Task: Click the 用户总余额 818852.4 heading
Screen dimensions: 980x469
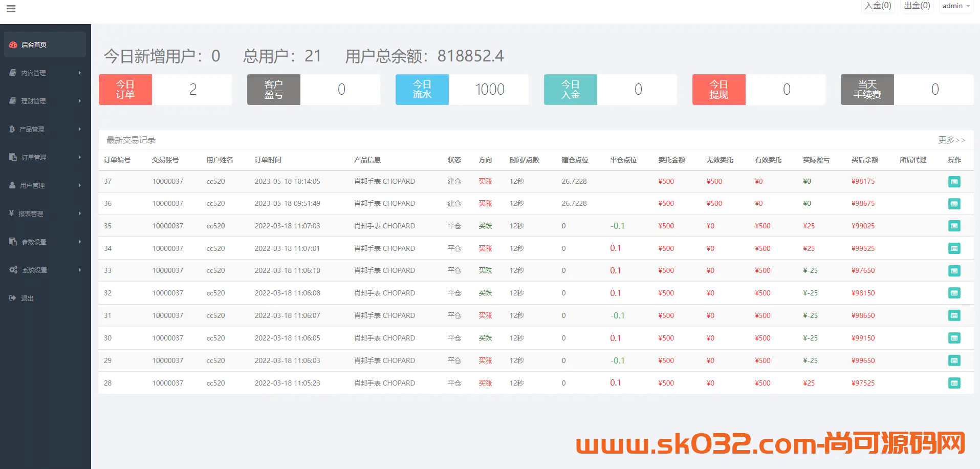Action: coord(425,56)
